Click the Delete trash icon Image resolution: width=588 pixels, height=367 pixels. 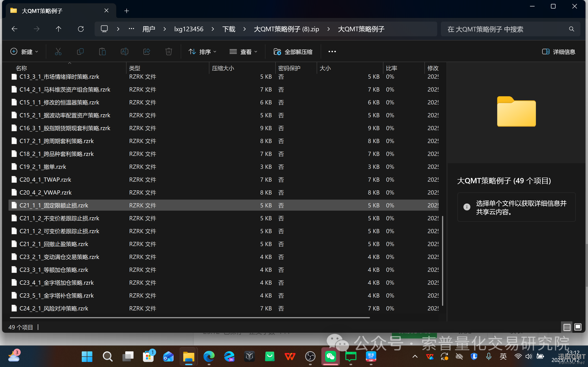pyautogui.click(x=169, y=52)
